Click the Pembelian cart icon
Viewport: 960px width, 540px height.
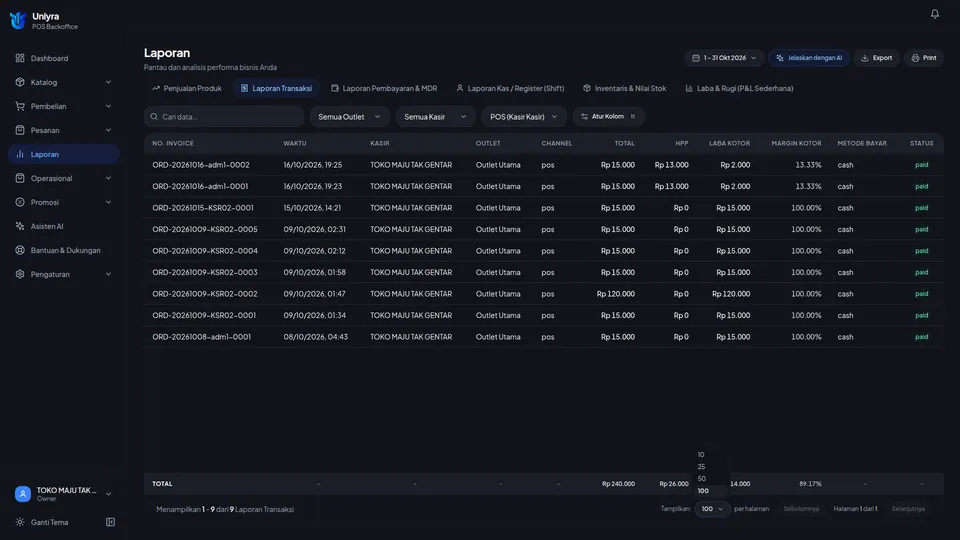point(20,106)
